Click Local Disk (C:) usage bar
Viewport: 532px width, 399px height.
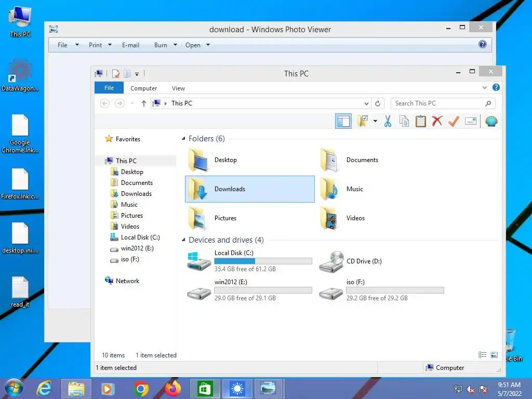(x=263, y=261)
